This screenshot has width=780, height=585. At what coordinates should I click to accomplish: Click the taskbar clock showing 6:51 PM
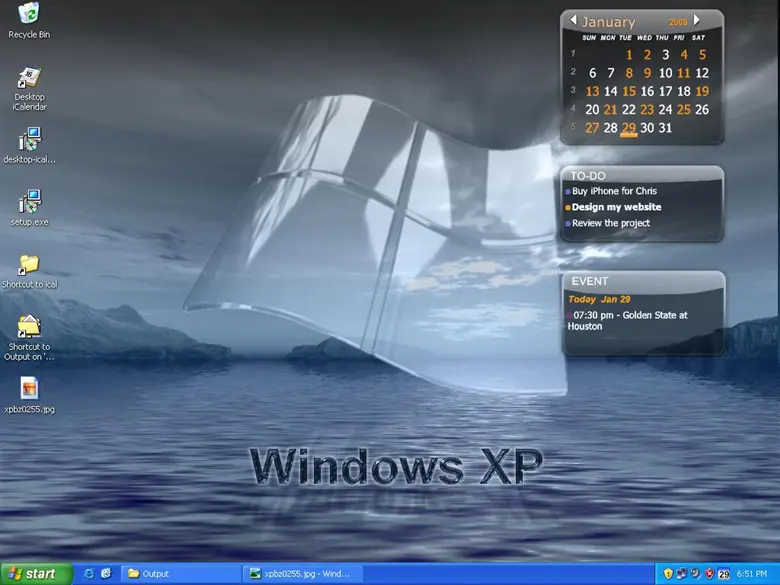click(x=752, y=574)
